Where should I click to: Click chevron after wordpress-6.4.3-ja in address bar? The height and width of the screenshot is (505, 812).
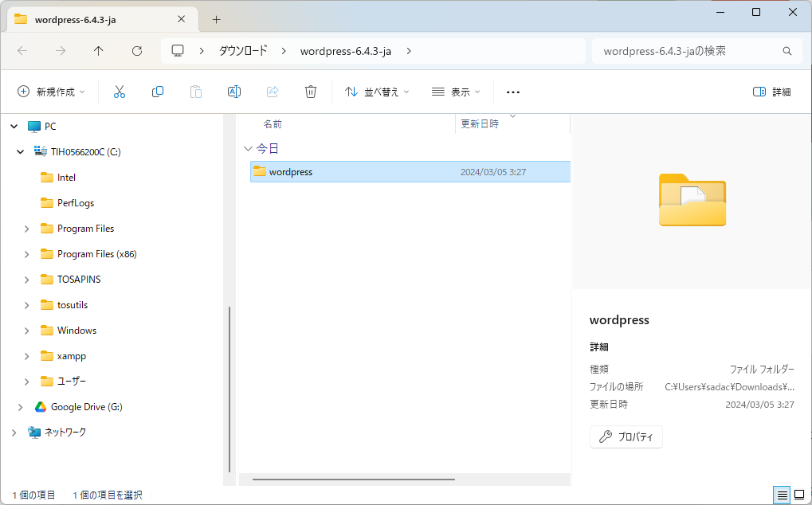click(x=409, y=51)
